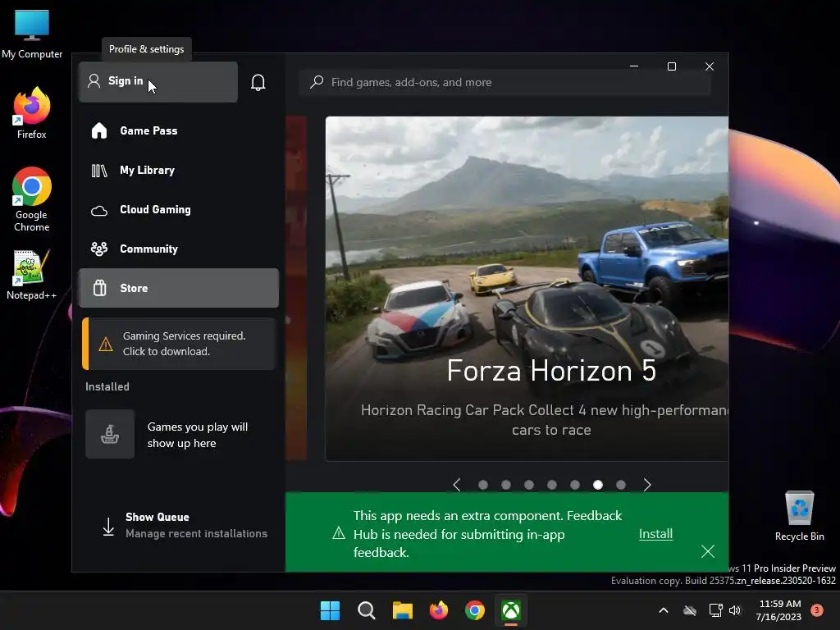Launch Chrome from the taskbar

pyautogui.click(x=475, y=610)
